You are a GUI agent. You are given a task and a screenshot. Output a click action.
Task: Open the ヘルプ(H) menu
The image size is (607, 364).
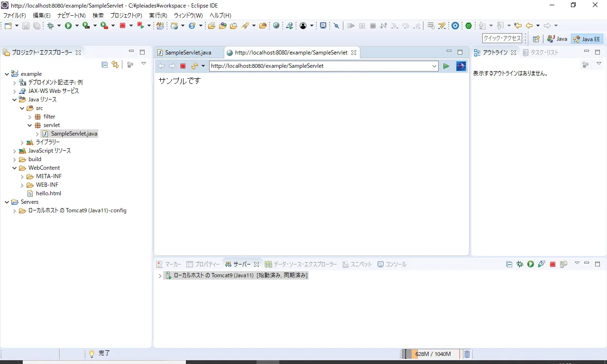[221, 16]
